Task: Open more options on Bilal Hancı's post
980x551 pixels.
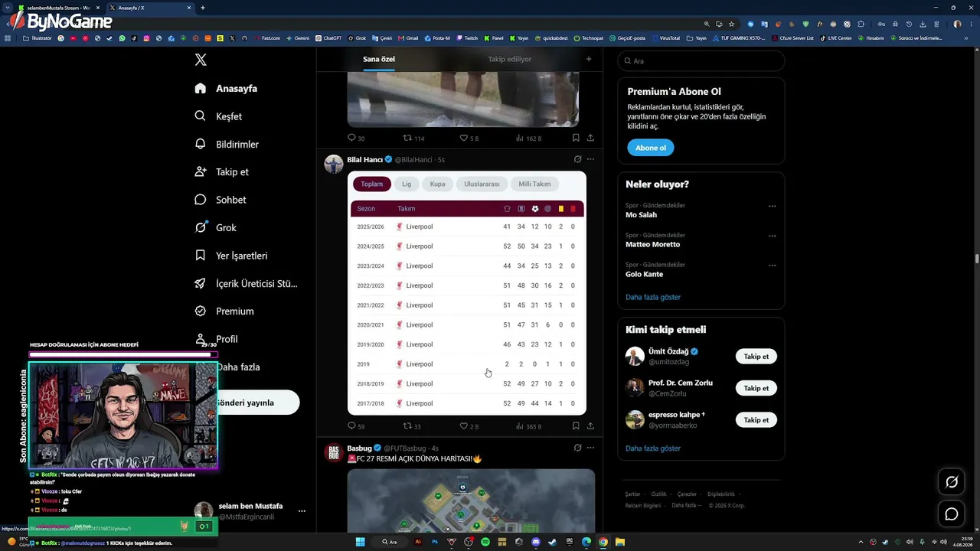Action: coord(590,159)
